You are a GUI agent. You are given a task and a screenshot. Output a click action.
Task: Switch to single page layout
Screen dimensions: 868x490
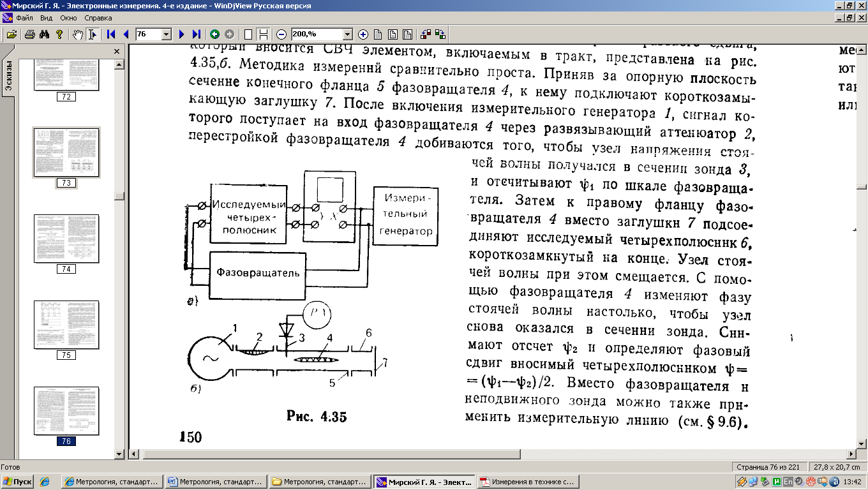(x=248, y=34)
